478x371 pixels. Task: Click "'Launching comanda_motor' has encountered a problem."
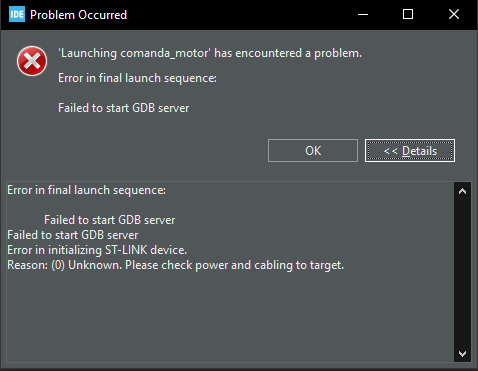210,53
